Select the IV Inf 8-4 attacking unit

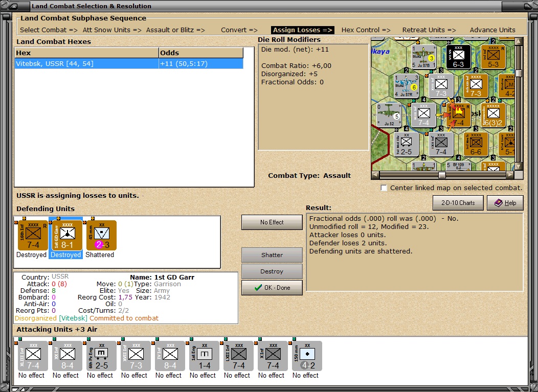(x=170, y=356)
